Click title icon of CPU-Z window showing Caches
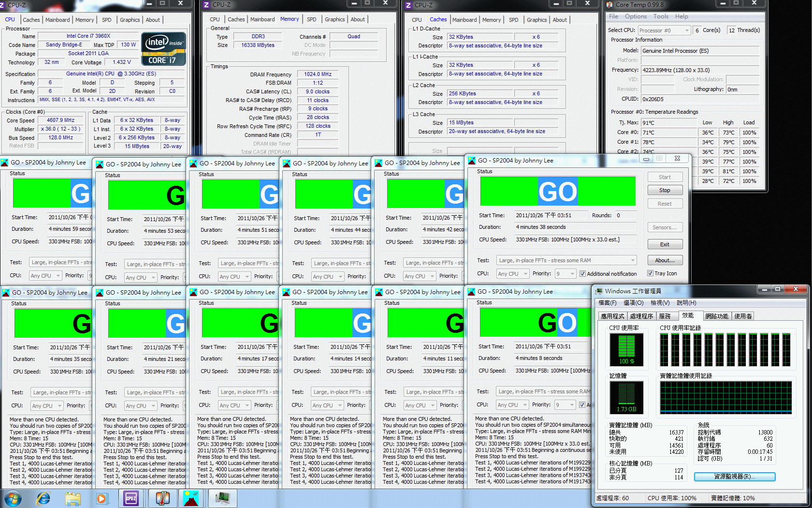 [409, 5]
